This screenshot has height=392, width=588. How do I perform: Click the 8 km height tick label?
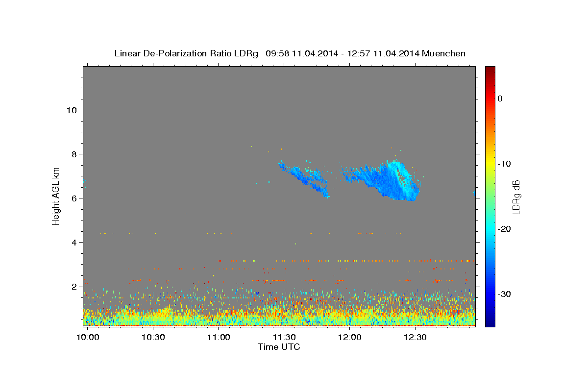75,154
